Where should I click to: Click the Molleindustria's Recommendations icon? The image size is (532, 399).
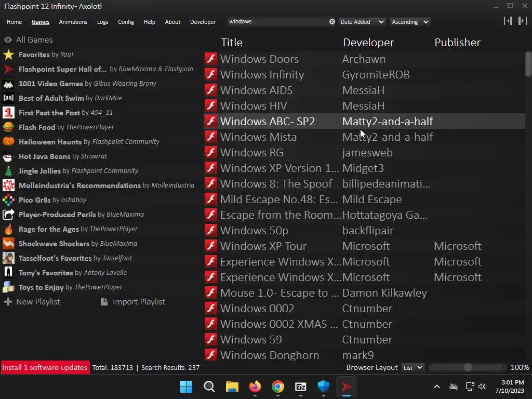pos(8,185)
